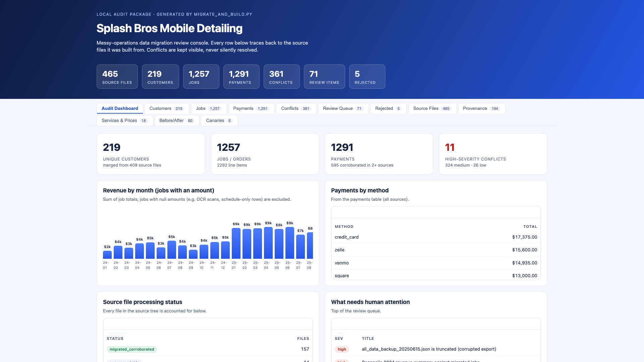Click the 25-06 revenue bar

(x=290, y=243)
